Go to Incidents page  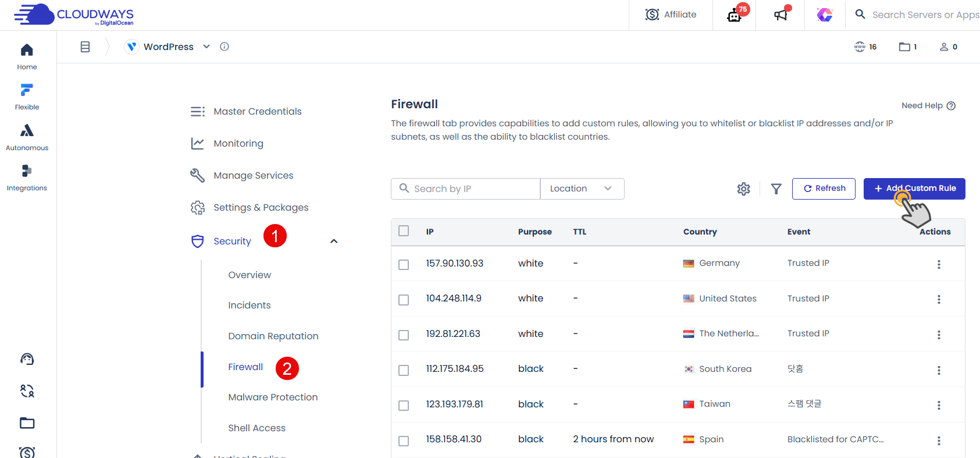pyautogui.click(x=250, y=306)
